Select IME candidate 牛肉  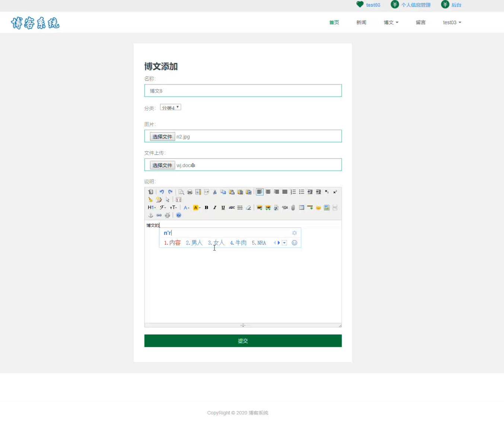tap(238, 243)
